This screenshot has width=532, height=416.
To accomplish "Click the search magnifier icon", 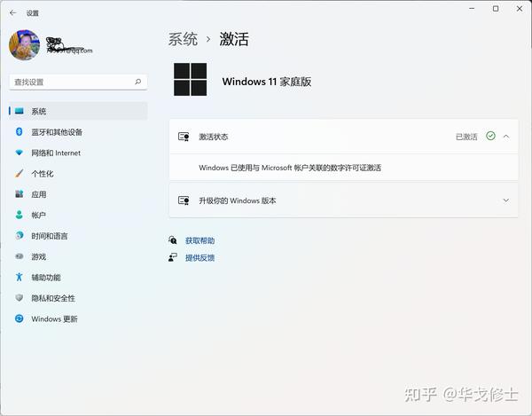I will (137, 82).
